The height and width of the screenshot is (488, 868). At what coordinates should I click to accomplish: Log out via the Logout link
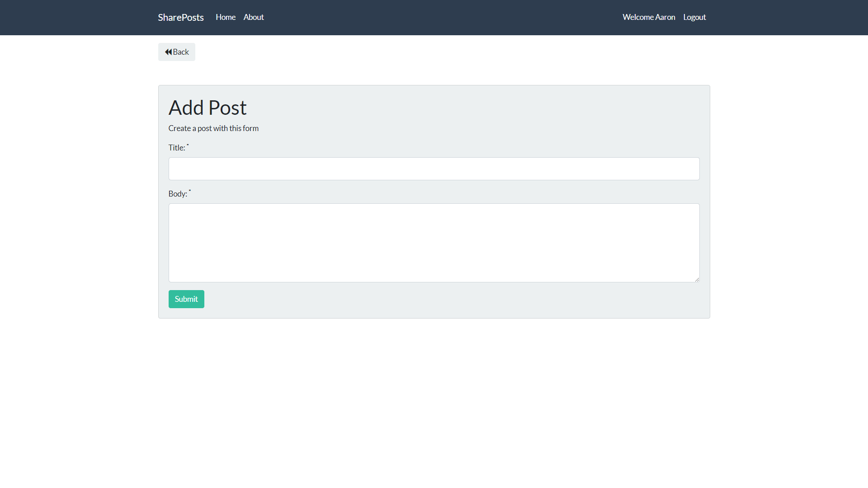694,17
